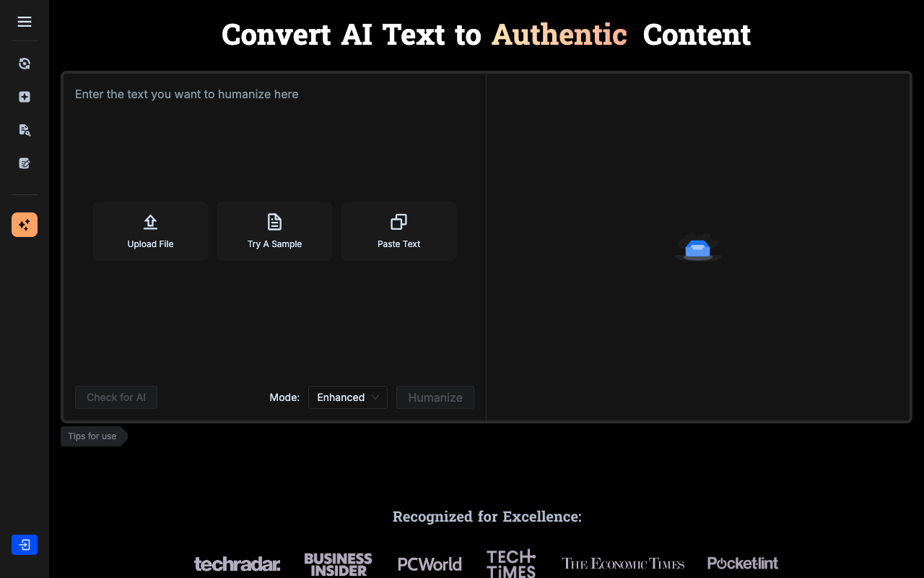Click the blue login icon at bottom-left
This screenshot has height=578, width=924.
(x=25, y=545)
